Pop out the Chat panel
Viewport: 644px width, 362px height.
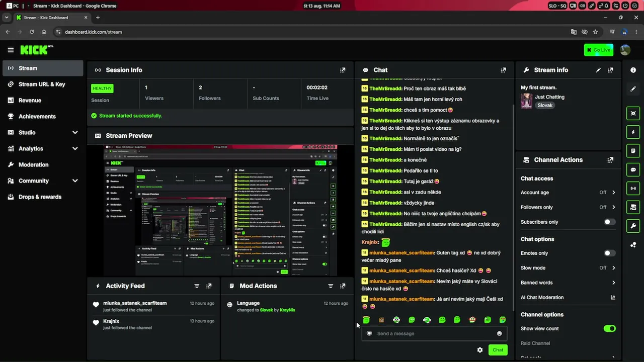pyautogui.click(x=503, y=70)
